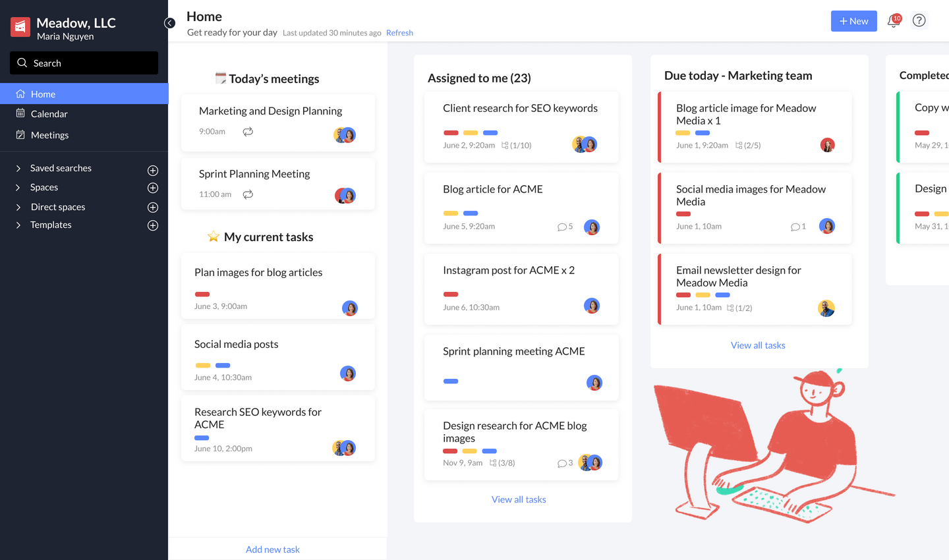Click the Search field in the sidebar
Screen dimensions: 949x560
coord(84,63)
